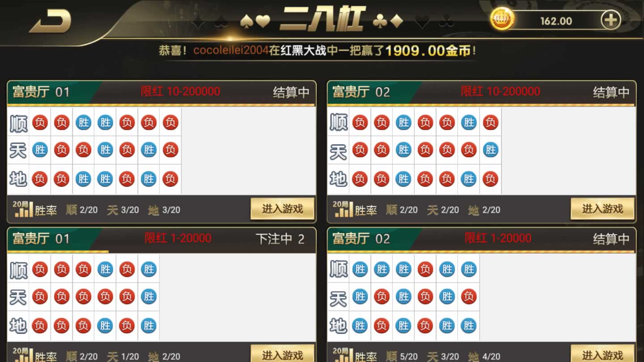Viewport: 644px width, 362px height.
Task: Click 进入游戏 for 富贵厅 02 限红 10-200000
Action: 602,209
